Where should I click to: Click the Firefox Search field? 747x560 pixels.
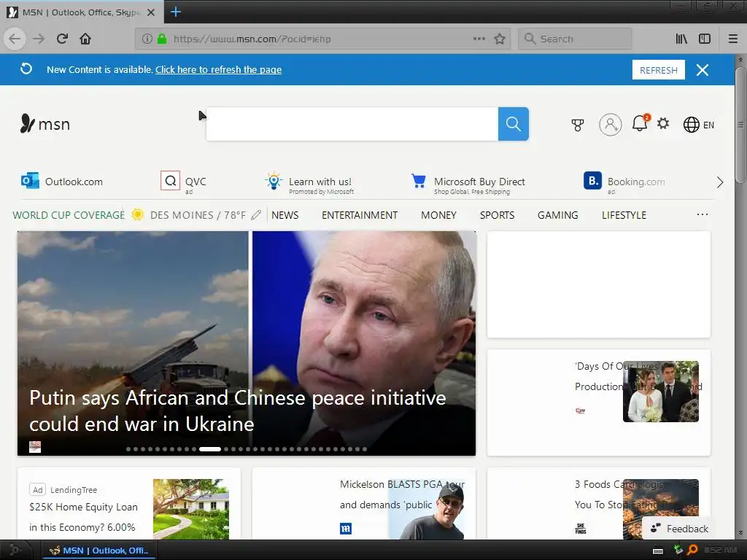click(575, 39)
